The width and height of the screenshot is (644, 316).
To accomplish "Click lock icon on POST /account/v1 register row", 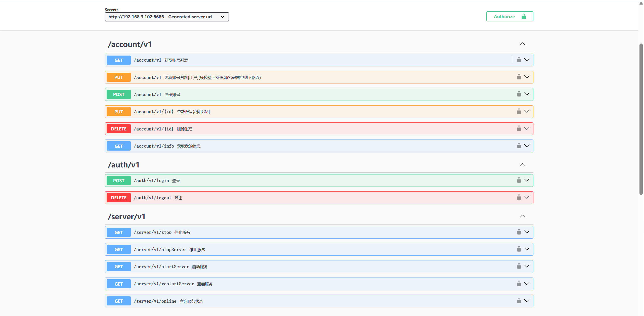I will tap(519, 94).
